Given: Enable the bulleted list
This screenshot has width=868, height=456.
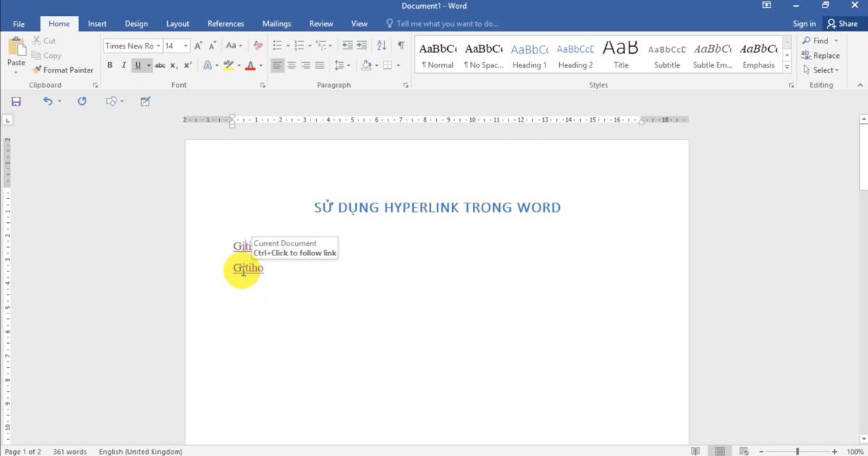Looking at the screenshot, I should click(x=277, y=44).
